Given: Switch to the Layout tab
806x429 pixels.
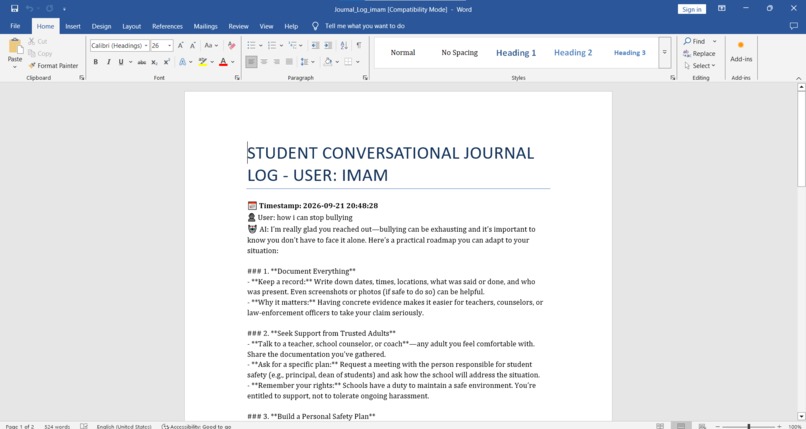Looking at the screenshot, I should (132, 26).
